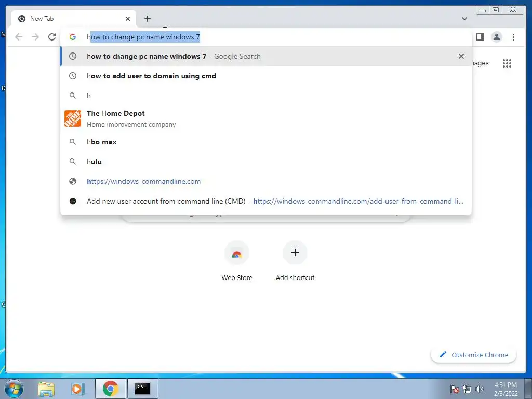Choose the single 'h' search suggestion

click(x=265, y=96)
